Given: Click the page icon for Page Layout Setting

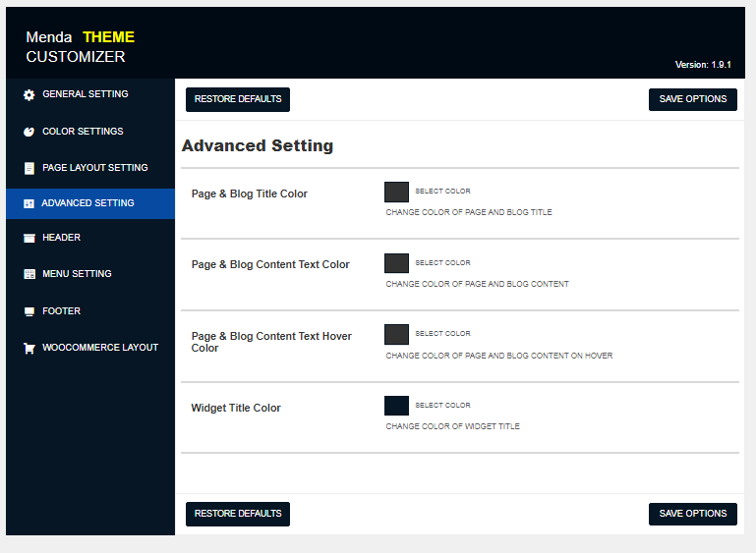Looking at the screenshot, I should [x=29, y=168].
